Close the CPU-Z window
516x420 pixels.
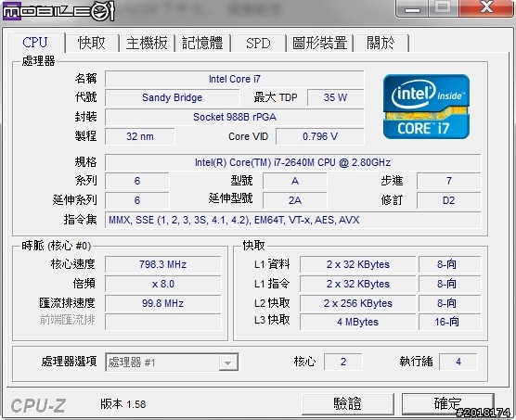coord(486,7)
